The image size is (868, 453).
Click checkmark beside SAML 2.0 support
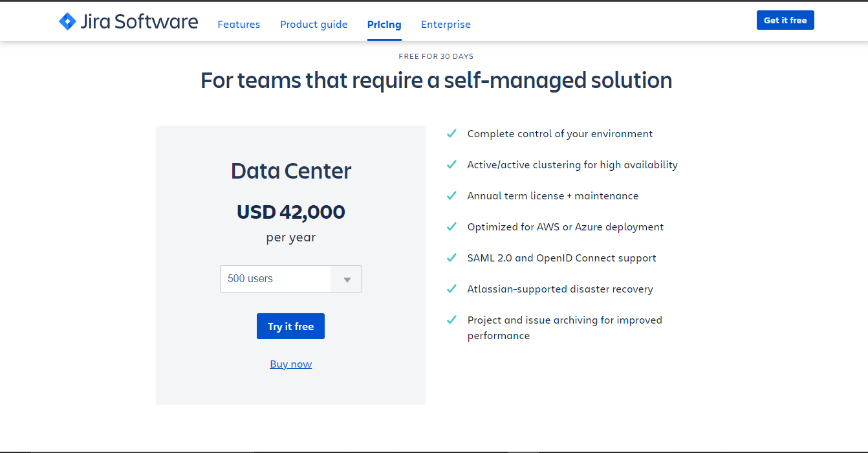[451, 258]
